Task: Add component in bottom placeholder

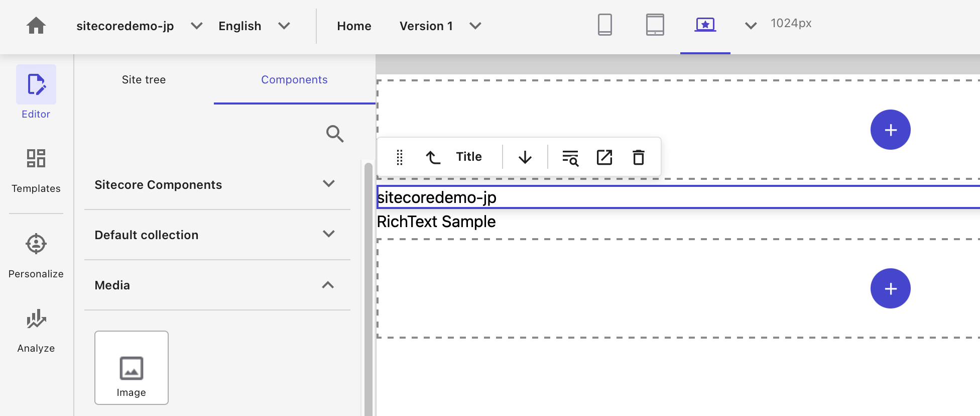Action: (891, 288)
